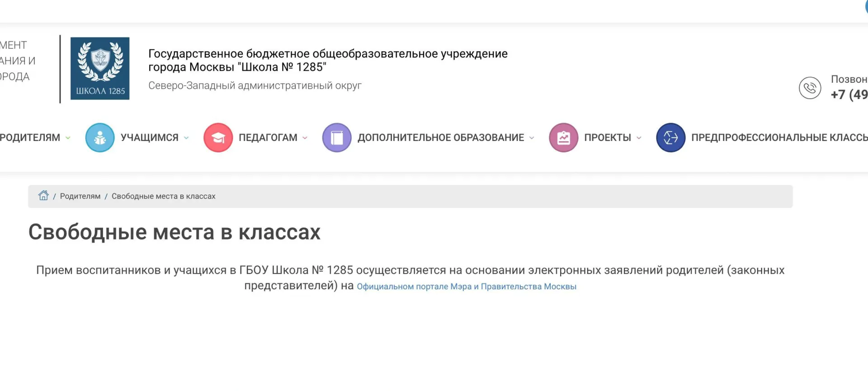Open the Родителям menu item
The width and height of the screenshot is (868, 391).
click(30, 137)
